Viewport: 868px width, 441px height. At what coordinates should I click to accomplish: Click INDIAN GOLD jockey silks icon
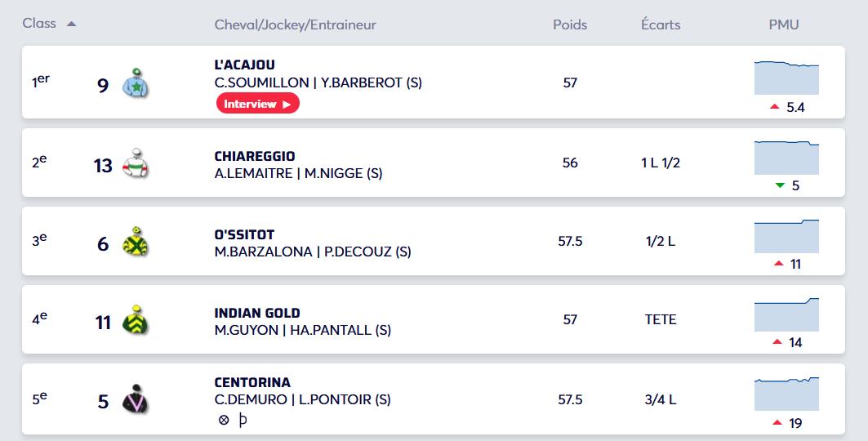tap(134, 321)
